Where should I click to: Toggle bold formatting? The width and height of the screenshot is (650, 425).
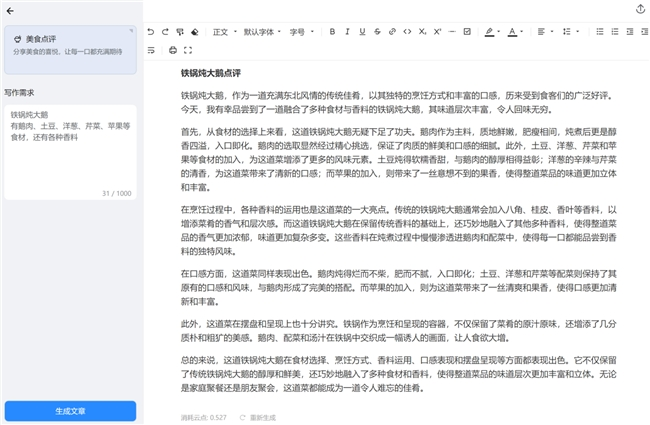point(331,32)
